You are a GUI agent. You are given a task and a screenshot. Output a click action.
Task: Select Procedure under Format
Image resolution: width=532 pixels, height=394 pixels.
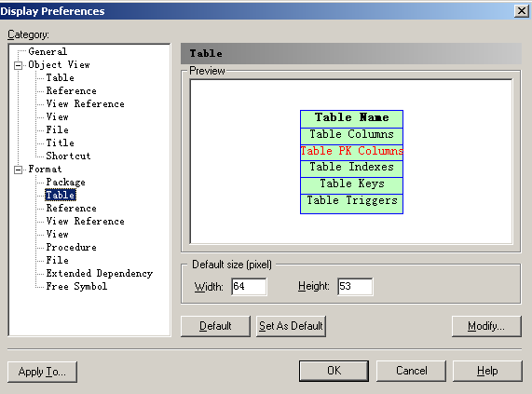(71, 247)
